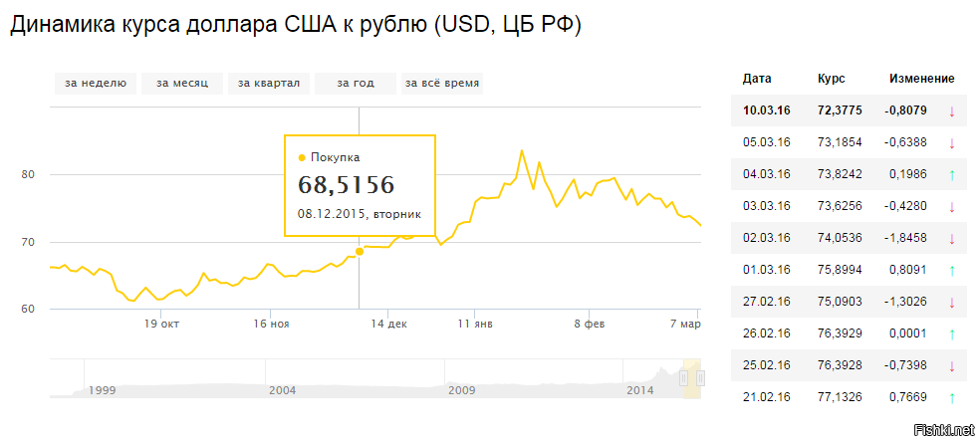Click the yellow data point on chart
The height and width of the screenshot is (442, 980).
coord(360,252)
